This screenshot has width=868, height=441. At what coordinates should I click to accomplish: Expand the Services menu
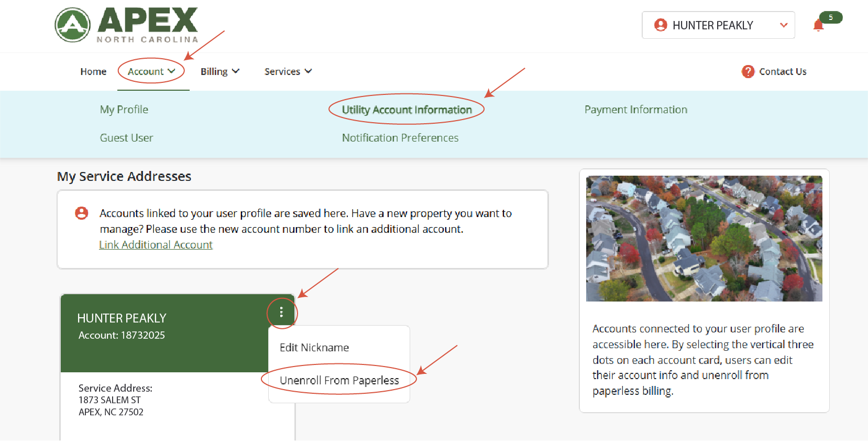[288, 71]
